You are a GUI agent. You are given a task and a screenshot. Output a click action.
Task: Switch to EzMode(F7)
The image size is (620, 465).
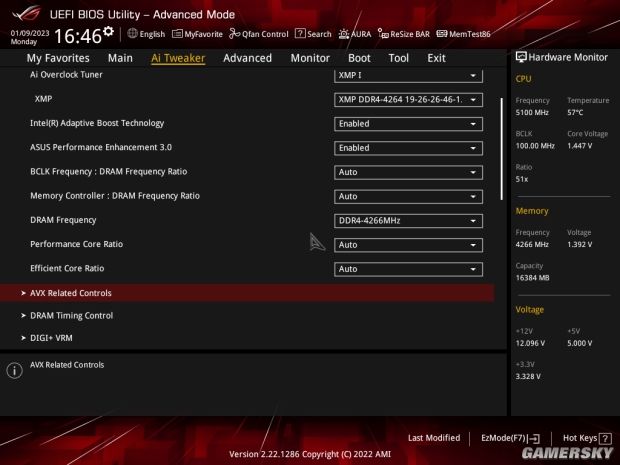510,439
